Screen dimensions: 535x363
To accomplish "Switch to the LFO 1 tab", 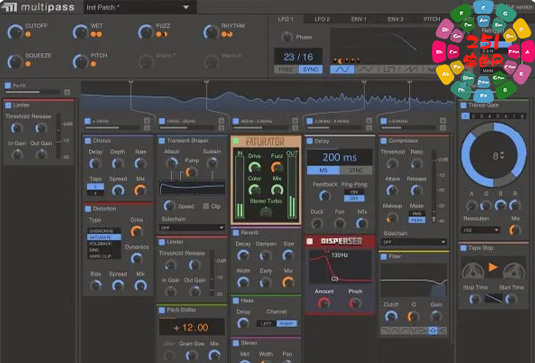I will [x=286, y=19].
